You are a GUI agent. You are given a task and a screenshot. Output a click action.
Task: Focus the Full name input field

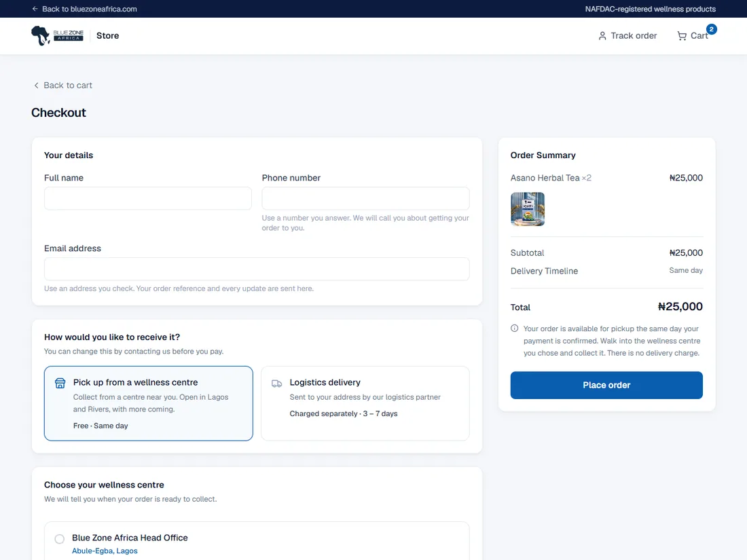147,198
